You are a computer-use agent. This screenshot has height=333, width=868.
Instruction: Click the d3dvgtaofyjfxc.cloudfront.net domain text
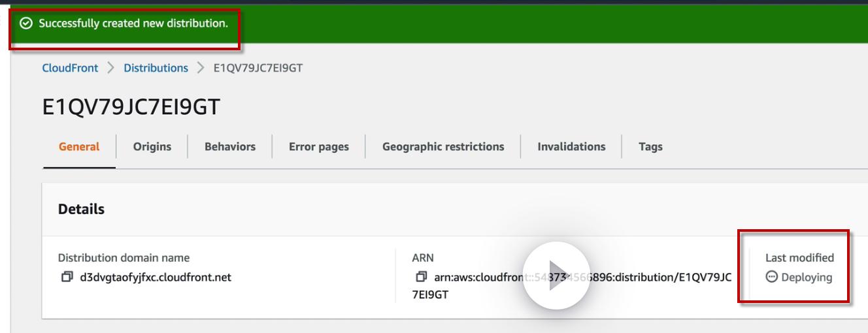(x=156, y=277)
